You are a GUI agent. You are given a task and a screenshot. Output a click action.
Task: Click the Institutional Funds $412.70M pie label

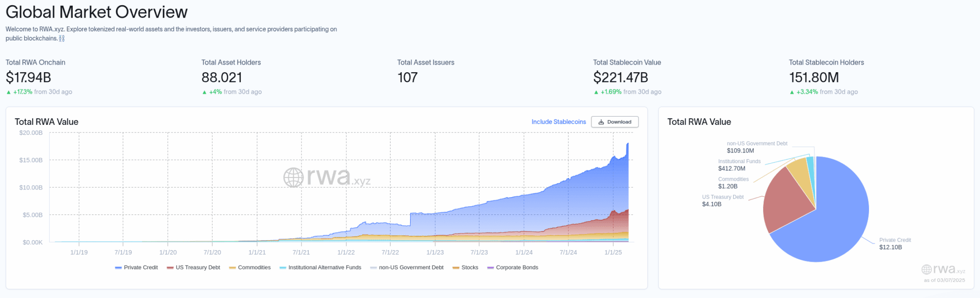click(x=739, y=165)
